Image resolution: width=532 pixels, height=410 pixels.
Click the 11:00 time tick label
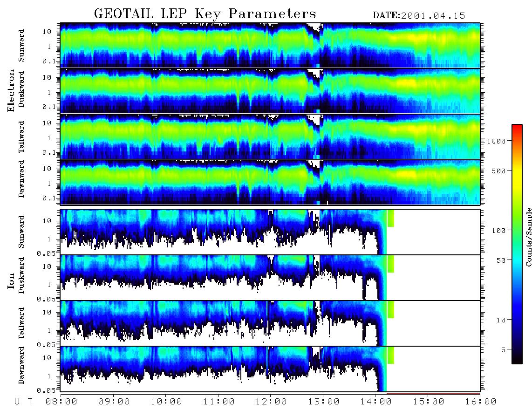click(219, 402)
